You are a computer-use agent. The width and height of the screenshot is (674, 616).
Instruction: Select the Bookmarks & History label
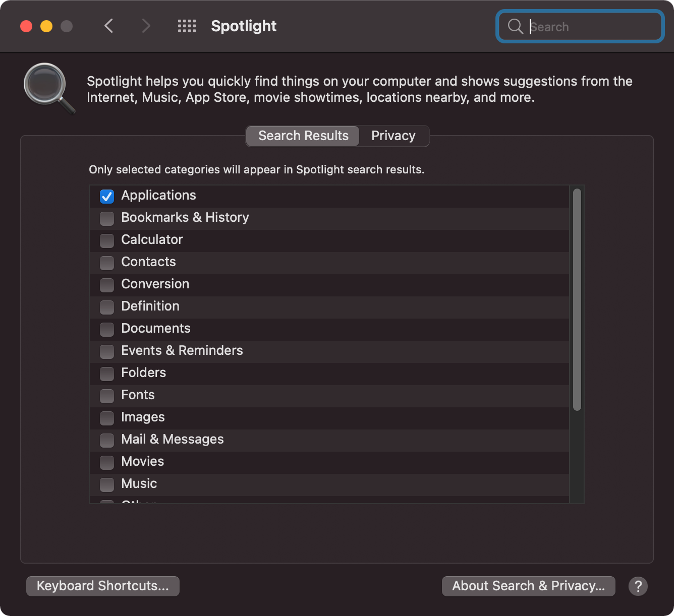(x=185, y=218)
